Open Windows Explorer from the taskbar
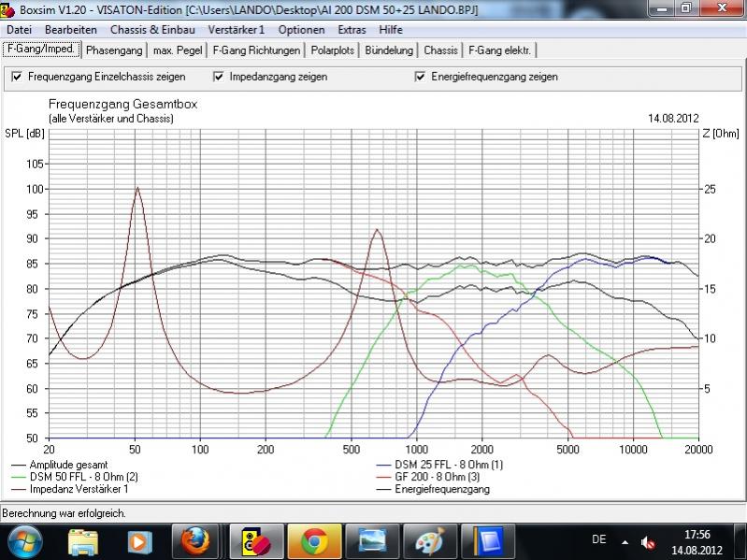Viewport: 747px width, 560px height. click(83, 542)
